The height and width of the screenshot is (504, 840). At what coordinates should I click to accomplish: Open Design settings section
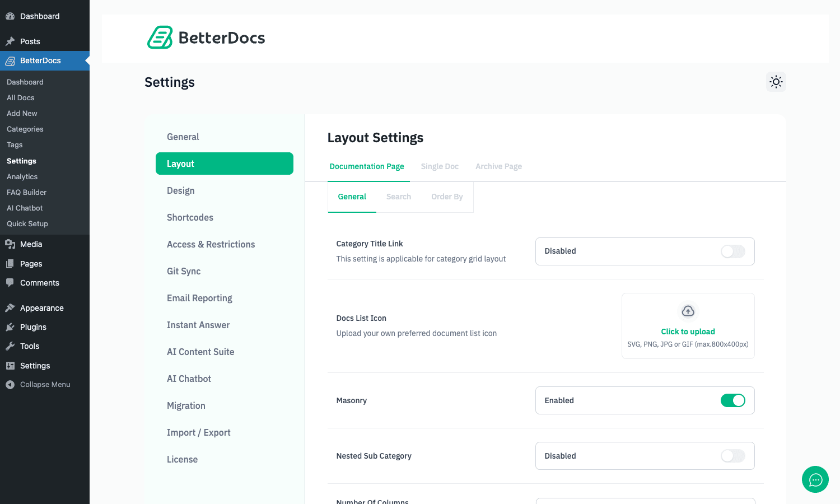coord(225,190)
